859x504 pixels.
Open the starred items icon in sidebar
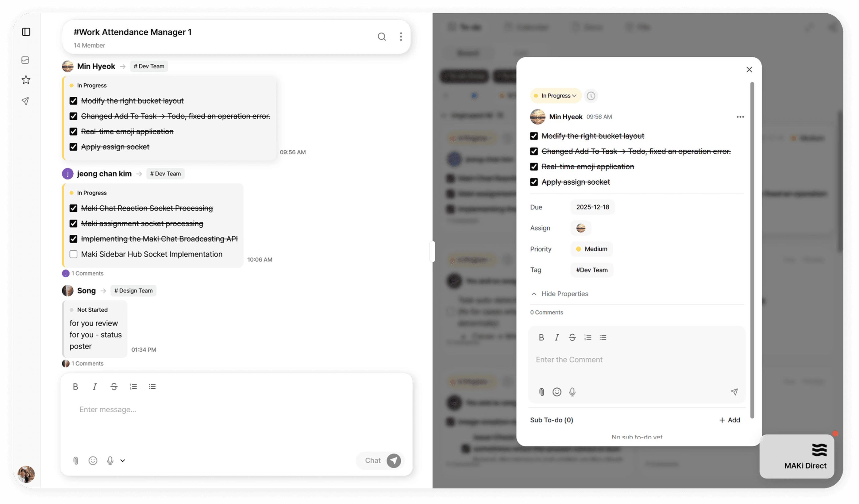[x=26, y=80]
